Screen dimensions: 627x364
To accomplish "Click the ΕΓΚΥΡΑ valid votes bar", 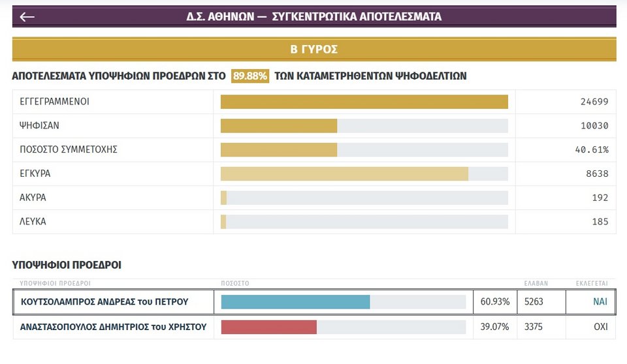I will [344, 174].
